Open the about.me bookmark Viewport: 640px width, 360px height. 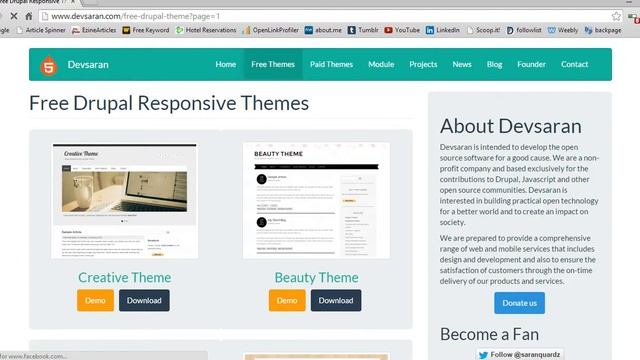(323, 30)
